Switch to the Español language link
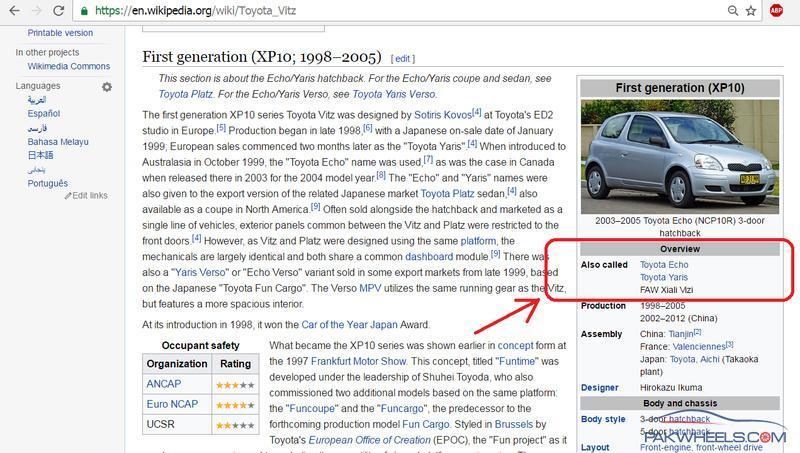Screen dimensions: 800x453 pyautogui.click(x=44, y=113)
